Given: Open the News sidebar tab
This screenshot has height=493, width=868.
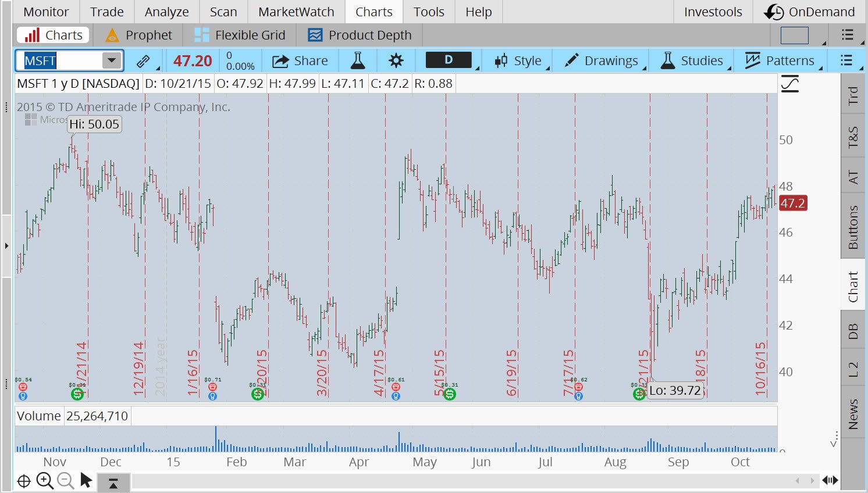Looking at the screenshot, I should pyautogui.click(x=853, y=414).
